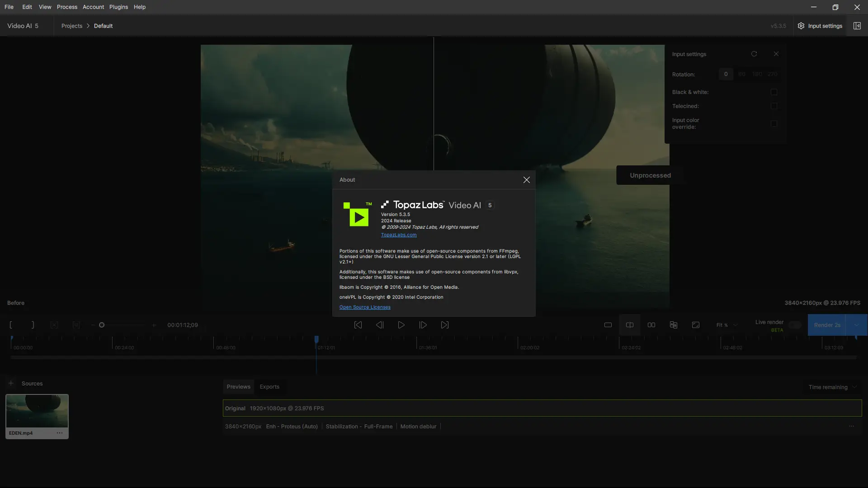Reset input settings with refresh icon
This screenshot has width=868, height=488.
754,54
